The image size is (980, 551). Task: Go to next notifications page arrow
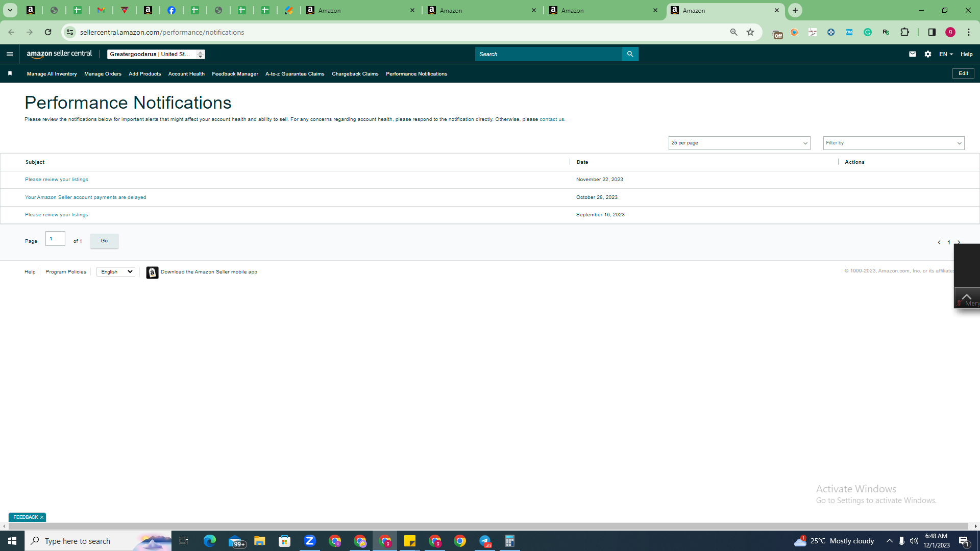coord(959,242)
